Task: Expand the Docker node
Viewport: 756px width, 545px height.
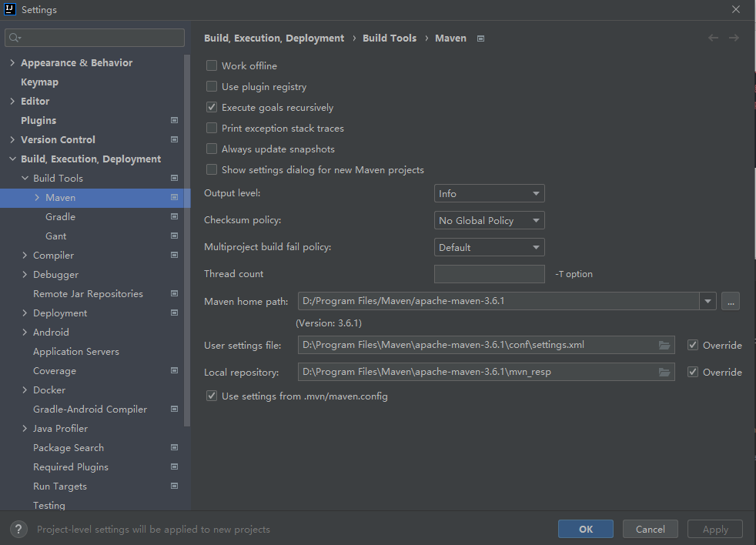Action: coord(25,390)
